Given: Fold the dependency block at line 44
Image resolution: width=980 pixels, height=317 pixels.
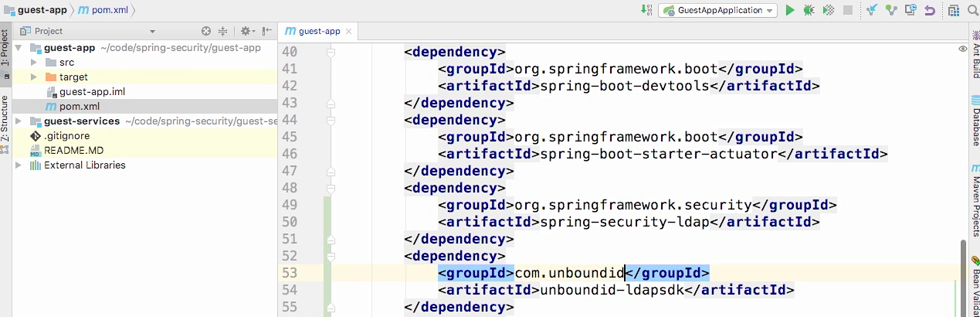Looking at the screenshot, I should pyautogui.click(x=331, y=121).
